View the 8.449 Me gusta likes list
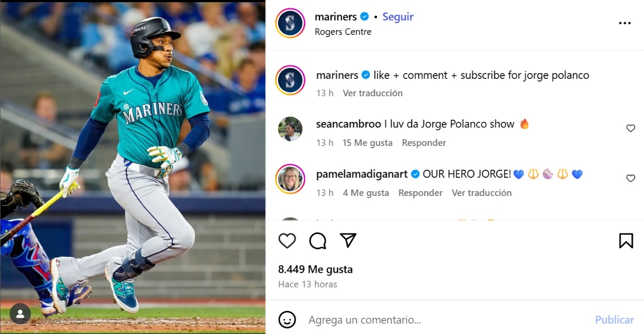Image resolution: width=644 pixels, height=334 pixels. 316,269
